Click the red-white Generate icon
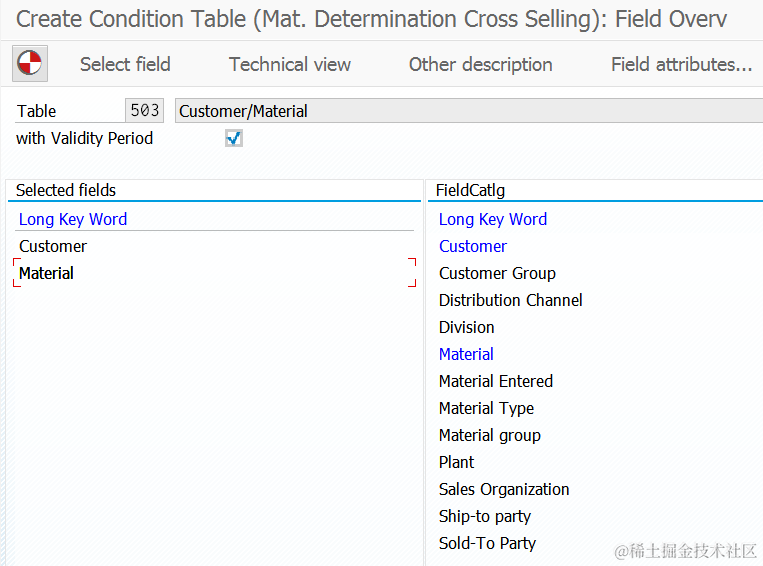The width and height of the screenshot is (763, 566). (x=30, y=64)
